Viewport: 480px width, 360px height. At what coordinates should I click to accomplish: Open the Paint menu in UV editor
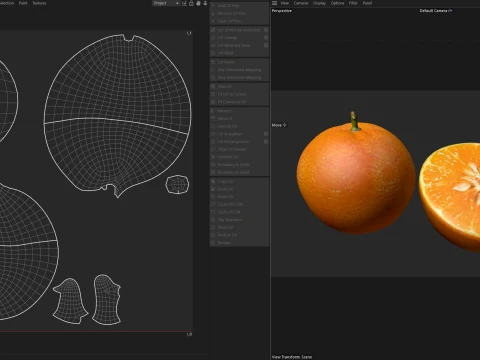[x=23, y=3]
